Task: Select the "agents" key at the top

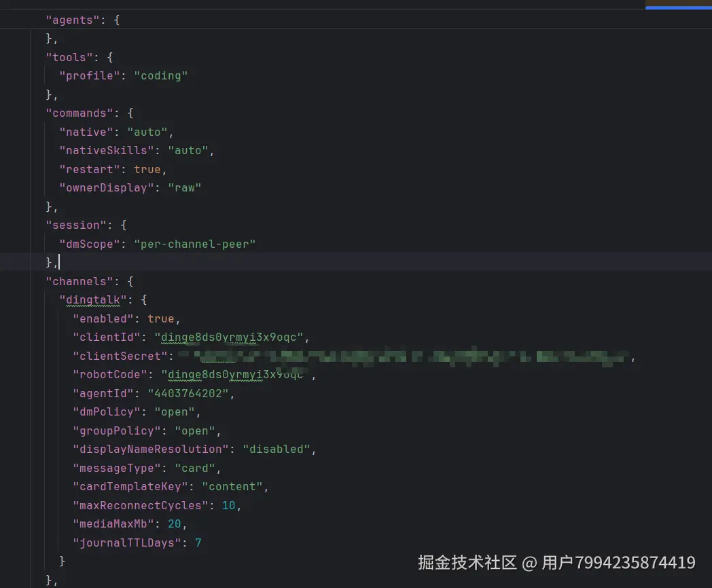Action: 72,20
